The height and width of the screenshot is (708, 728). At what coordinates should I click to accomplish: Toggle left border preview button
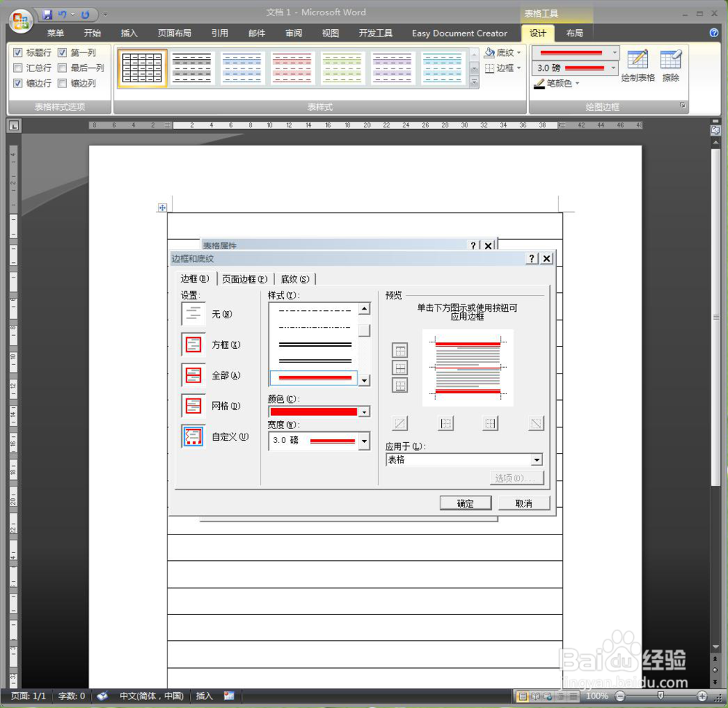coord(446,423)
